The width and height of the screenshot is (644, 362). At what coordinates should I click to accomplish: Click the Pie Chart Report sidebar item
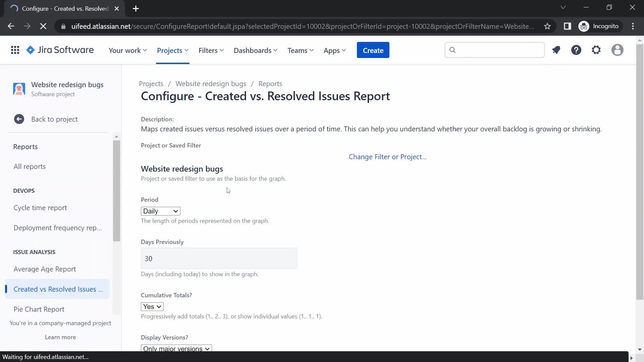pyautogui.click(x=39, y=309)
